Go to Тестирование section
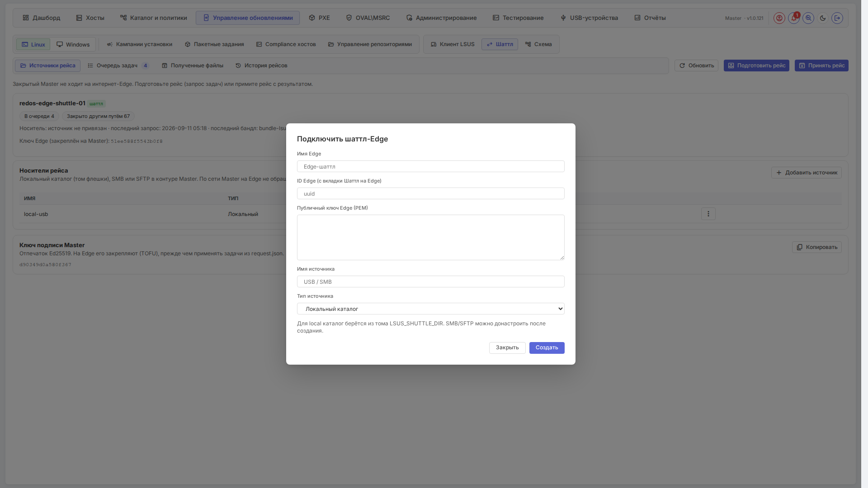The width and height of the screenshot is (868, 488). 518,18
